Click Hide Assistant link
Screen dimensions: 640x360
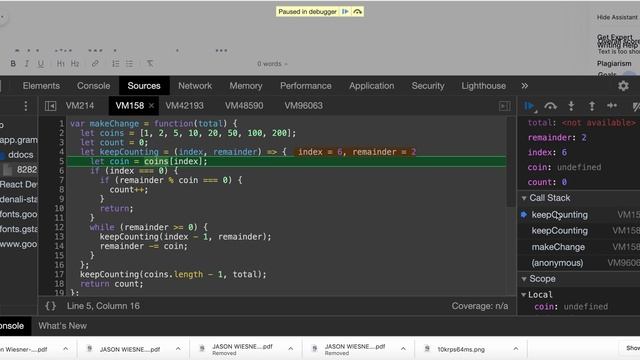pyautogui.click(x=617, y=17)
